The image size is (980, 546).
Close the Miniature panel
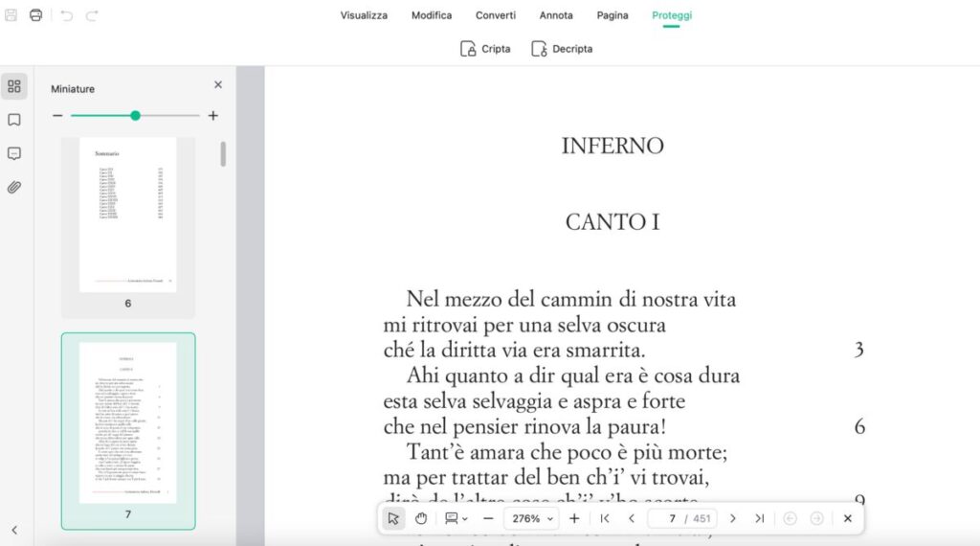218,84
